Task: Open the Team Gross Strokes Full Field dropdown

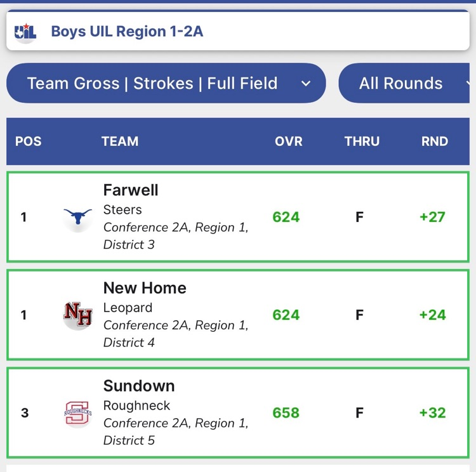Action: tap(166, 83)
